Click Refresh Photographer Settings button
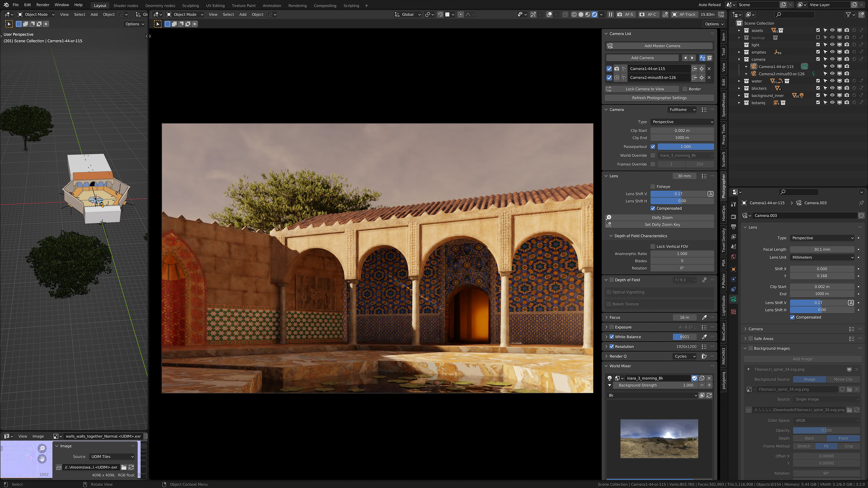 pyautogui.click(x=659, y=98)
